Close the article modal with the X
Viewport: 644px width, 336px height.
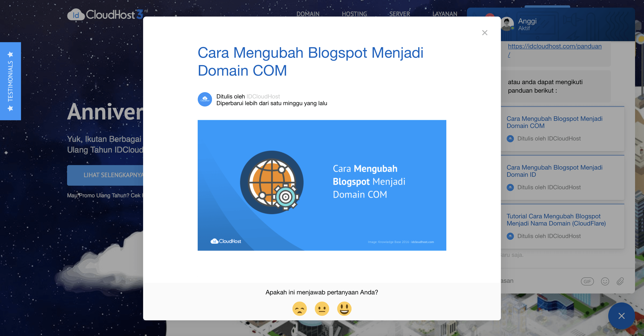(485, 33)
